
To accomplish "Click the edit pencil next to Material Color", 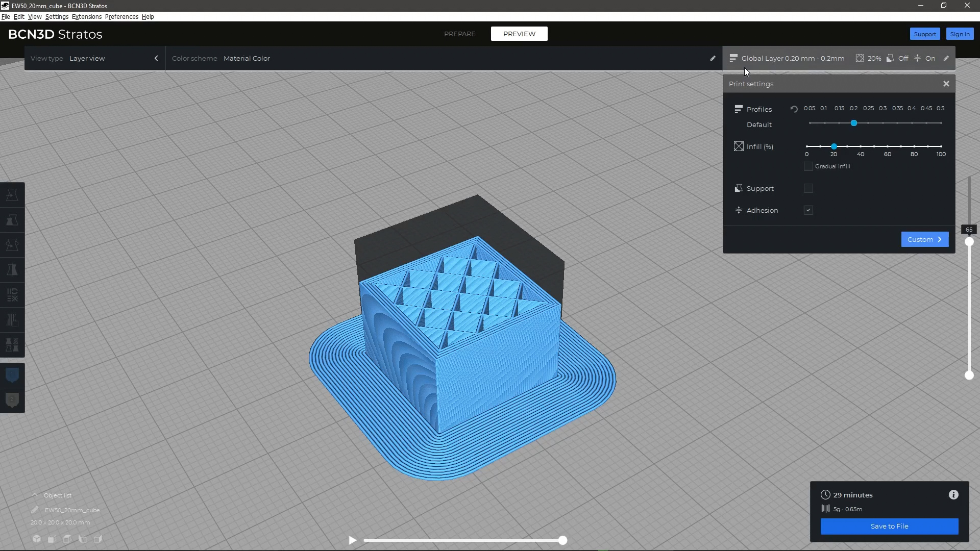I will (x=713, y=58).
